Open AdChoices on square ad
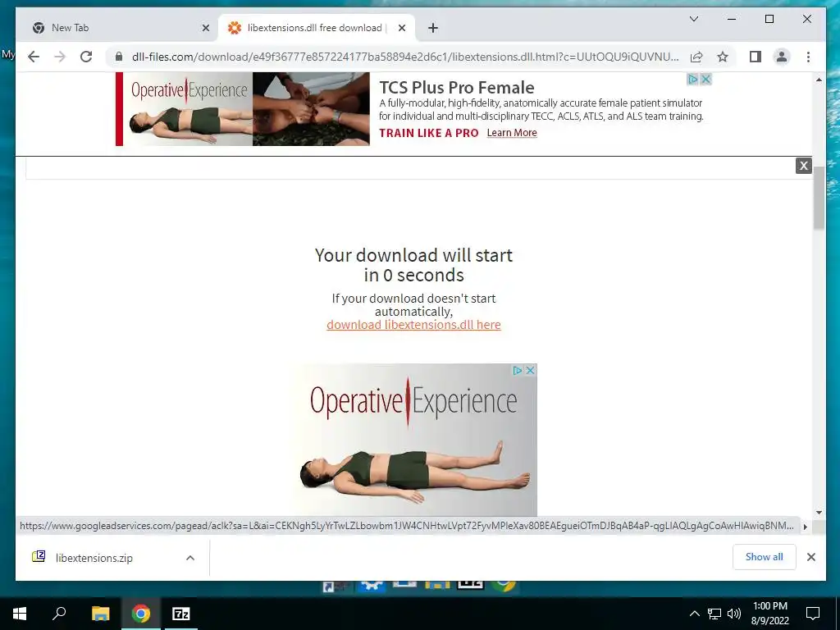 (x=518, y=370)
